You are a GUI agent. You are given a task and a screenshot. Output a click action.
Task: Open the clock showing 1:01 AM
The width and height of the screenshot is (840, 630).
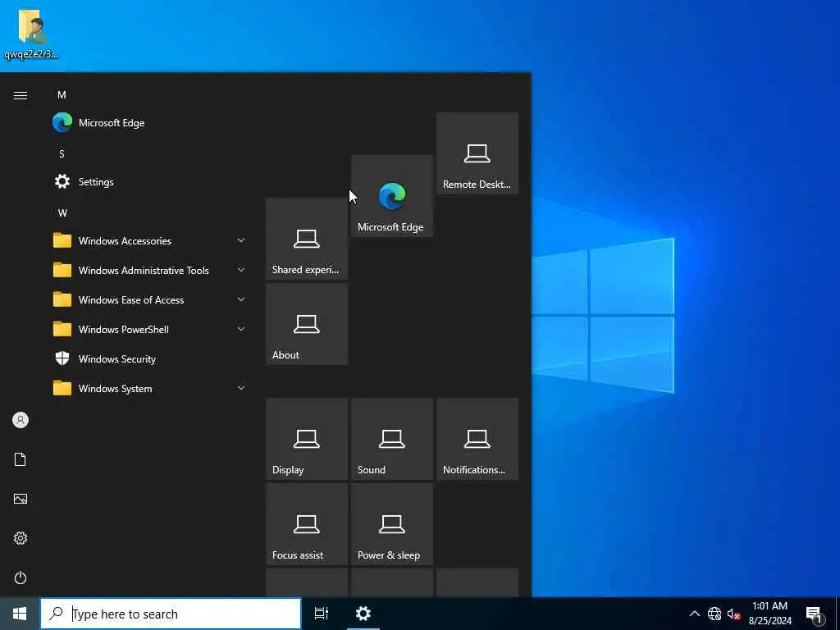(x=769, y=614)
